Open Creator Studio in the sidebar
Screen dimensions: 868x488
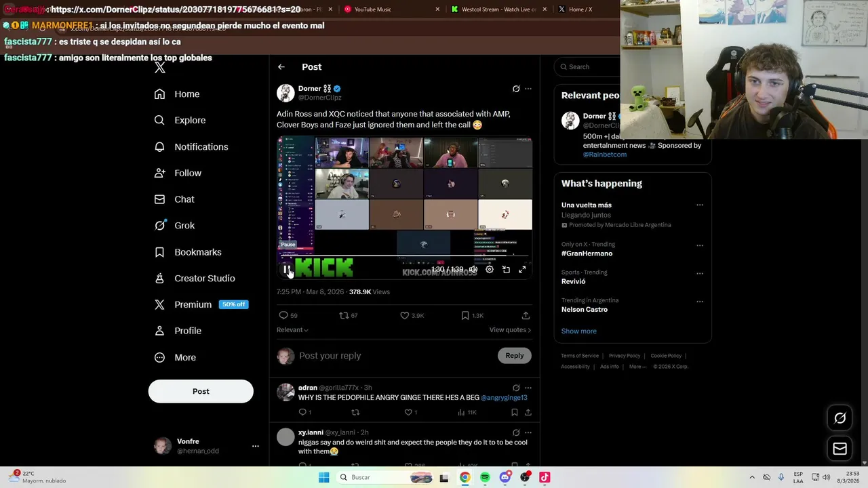(x=195, y=279)
